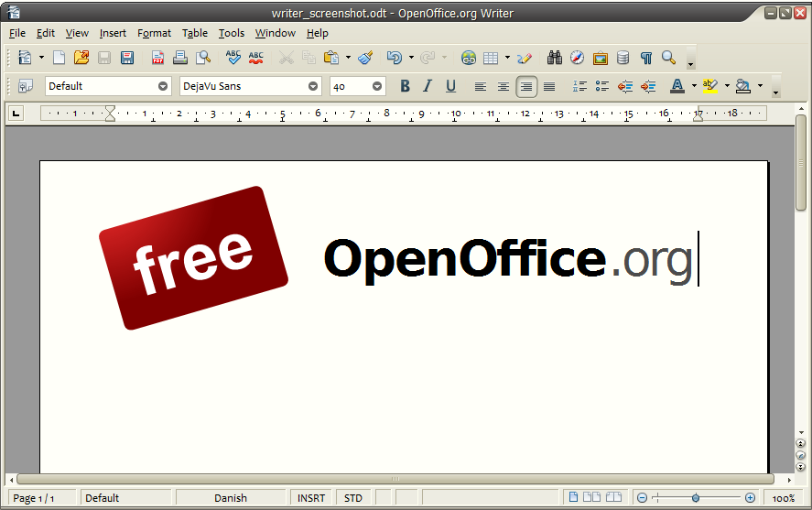Apply Font Color A icon
Screen dimensions: 812x510
point(677,86)
